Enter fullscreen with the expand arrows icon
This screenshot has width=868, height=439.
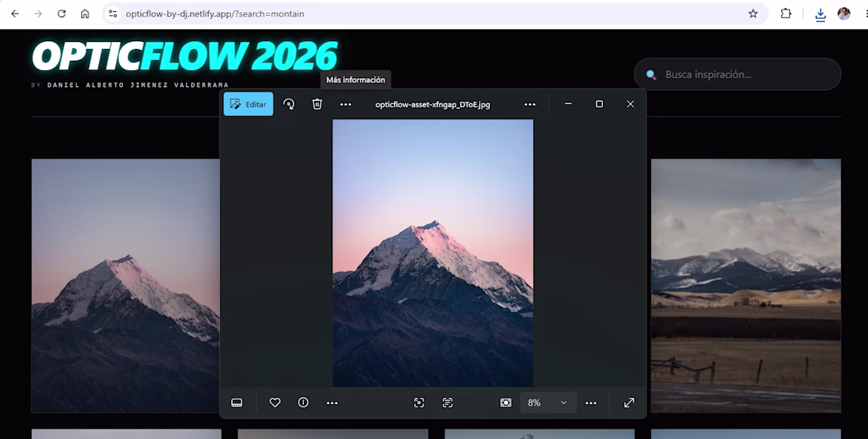coord(629,403)
